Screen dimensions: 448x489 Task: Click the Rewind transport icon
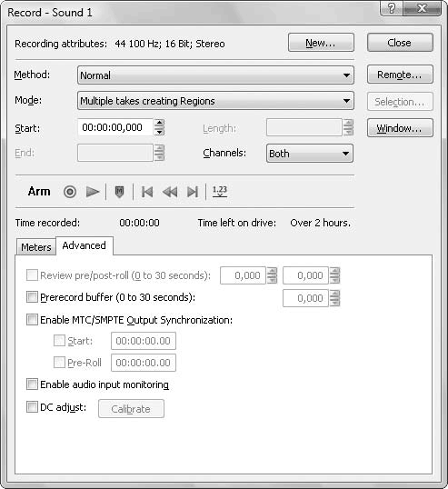(170, 192)
